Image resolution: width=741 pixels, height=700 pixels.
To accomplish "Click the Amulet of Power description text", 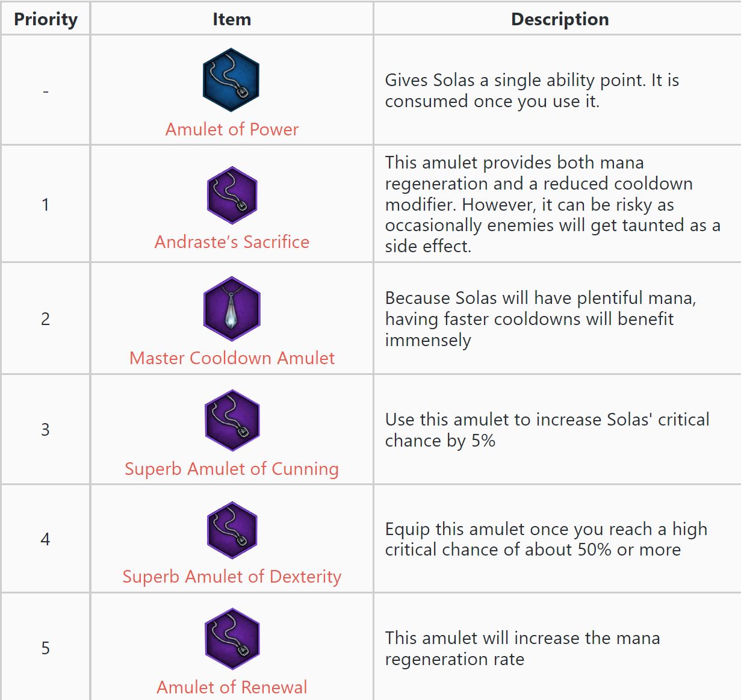I will click(532, 90).
